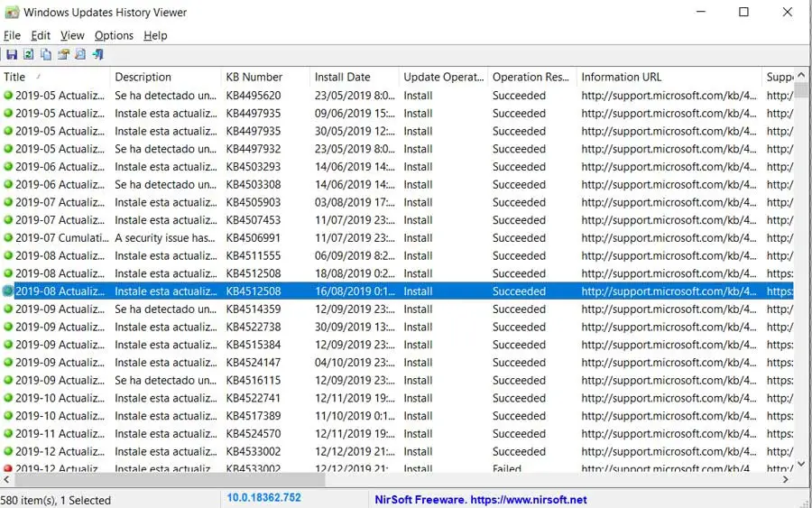This screenshot has width=812, height=508.
Task: Open the Help menu
Action: pyautogui.click(x=155, y=35)
